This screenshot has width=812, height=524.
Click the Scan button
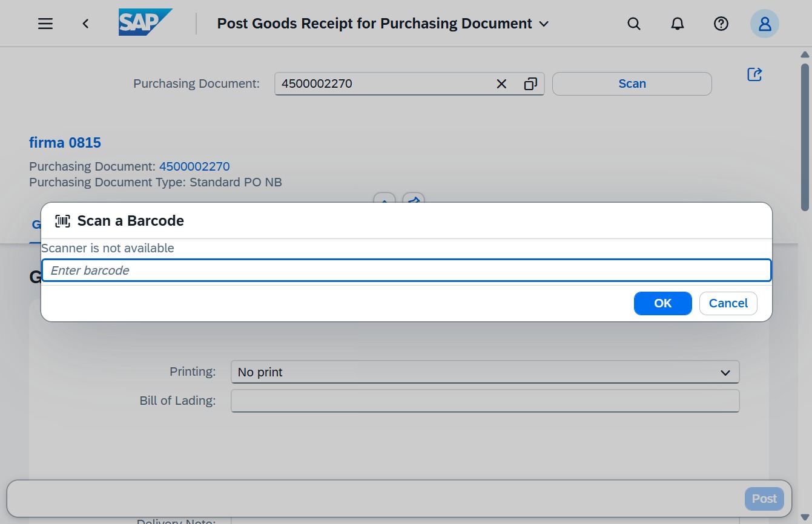click(x=632, y=84)
